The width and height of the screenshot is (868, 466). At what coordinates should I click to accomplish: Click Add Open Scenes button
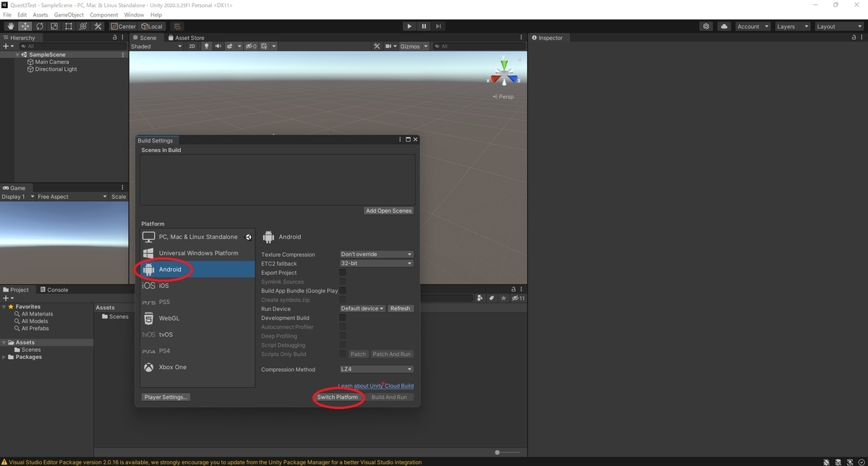[x=388, y=211]
